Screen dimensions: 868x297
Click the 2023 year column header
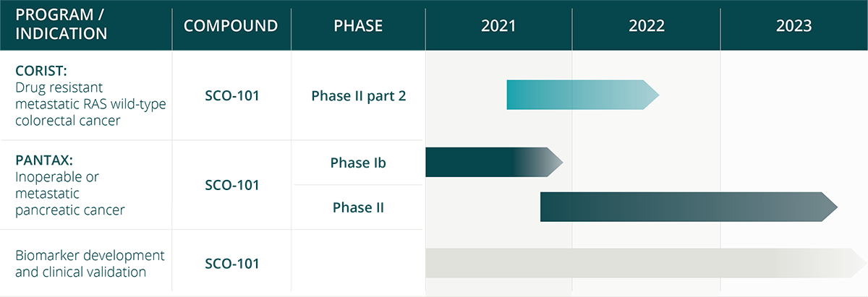793,25
